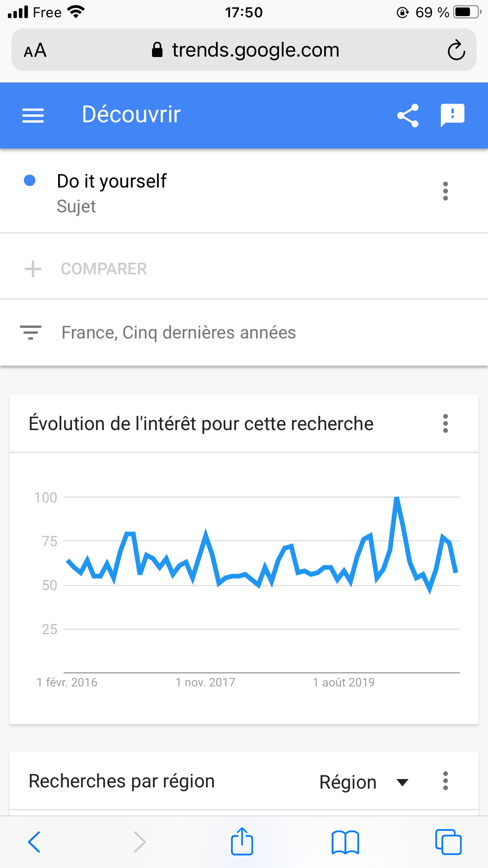Open Safari text size AA menu
Screen dimensions: 488x868
[x=35, y=51]
